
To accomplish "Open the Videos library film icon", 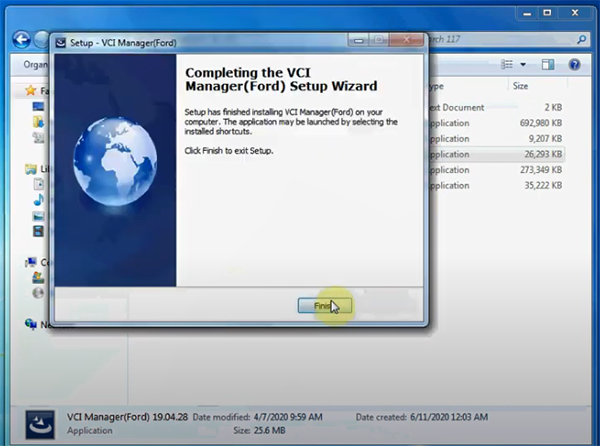I will tap(38, 231).
